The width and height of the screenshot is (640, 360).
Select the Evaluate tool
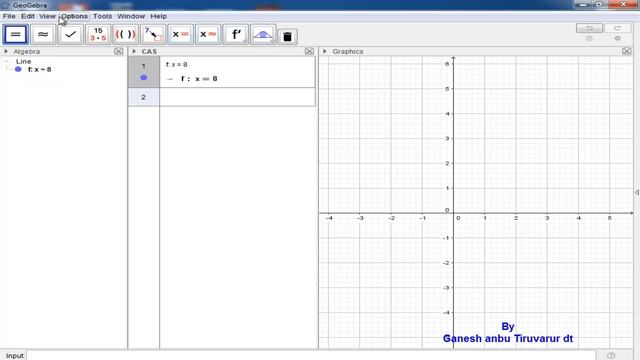[x=16, y=35]
